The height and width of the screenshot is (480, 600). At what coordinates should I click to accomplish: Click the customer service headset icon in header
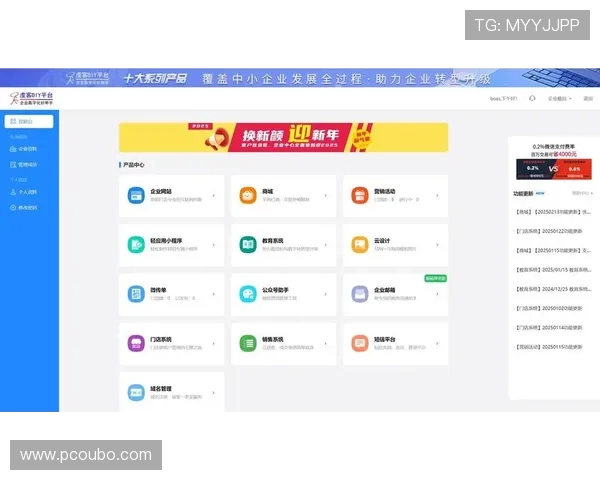coord(532,98)
